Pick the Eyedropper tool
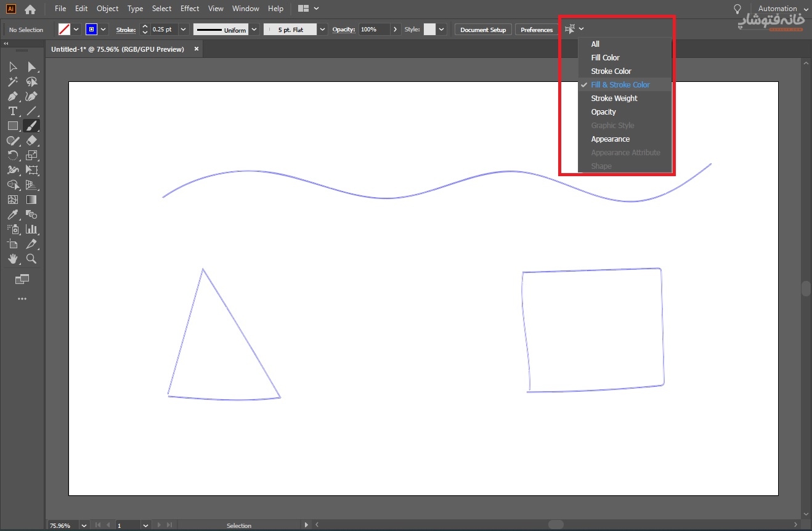Screen dimensions: 812x531 12,214
